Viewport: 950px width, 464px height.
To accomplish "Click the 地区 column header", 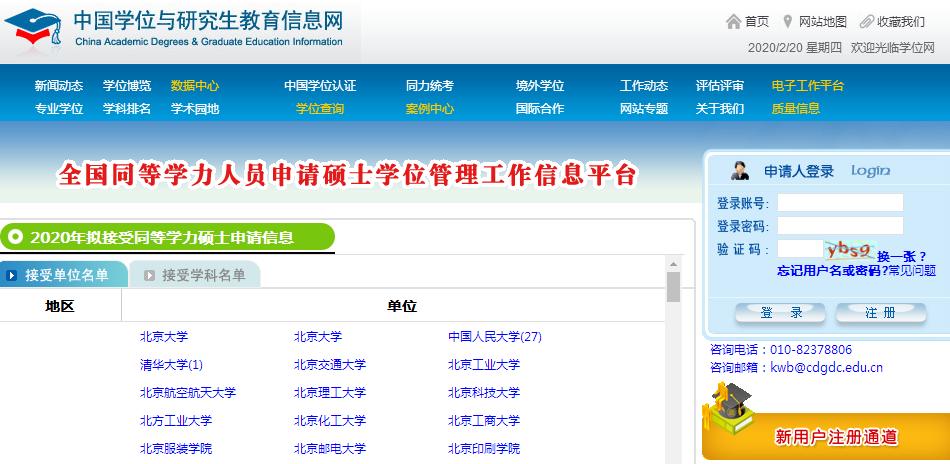I will 60,307.
